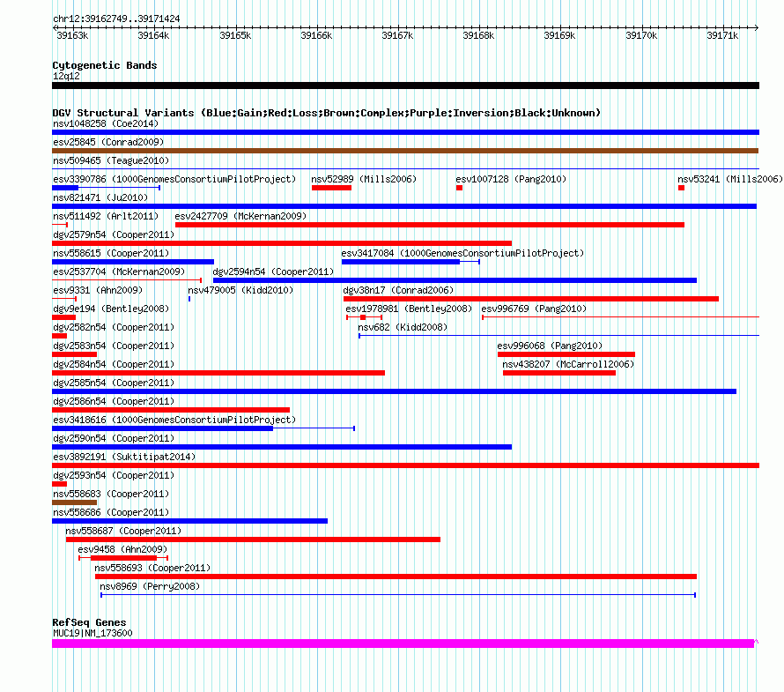784x692 pixels.
Task: Select the dgv2585n54 (Cooper2011) blue bar
Action: pyautogui.click(x=394, y=391)
